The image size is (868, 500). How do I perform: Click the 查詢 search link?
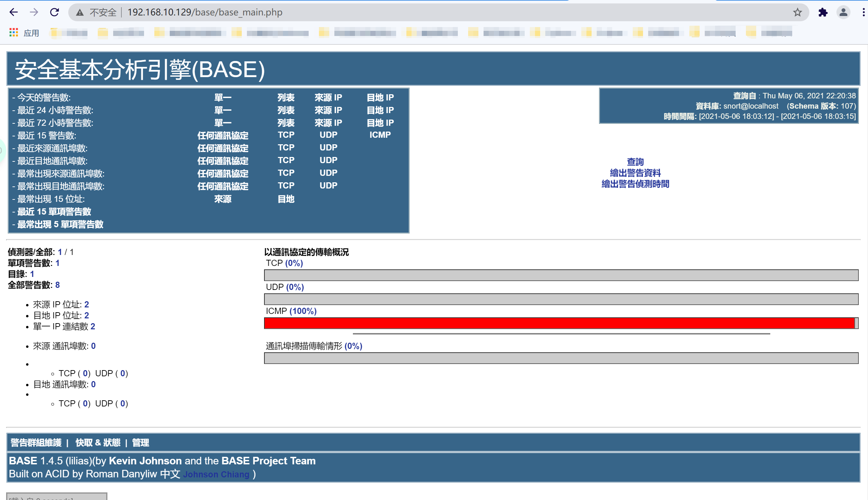pos(635,162)
